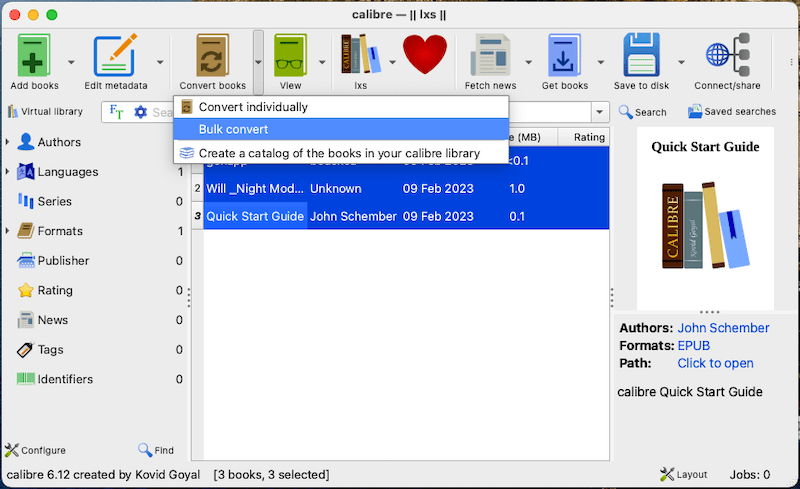
Task: Click the EPUB format link
Action: pyautogui.click(x=693, y=346)
